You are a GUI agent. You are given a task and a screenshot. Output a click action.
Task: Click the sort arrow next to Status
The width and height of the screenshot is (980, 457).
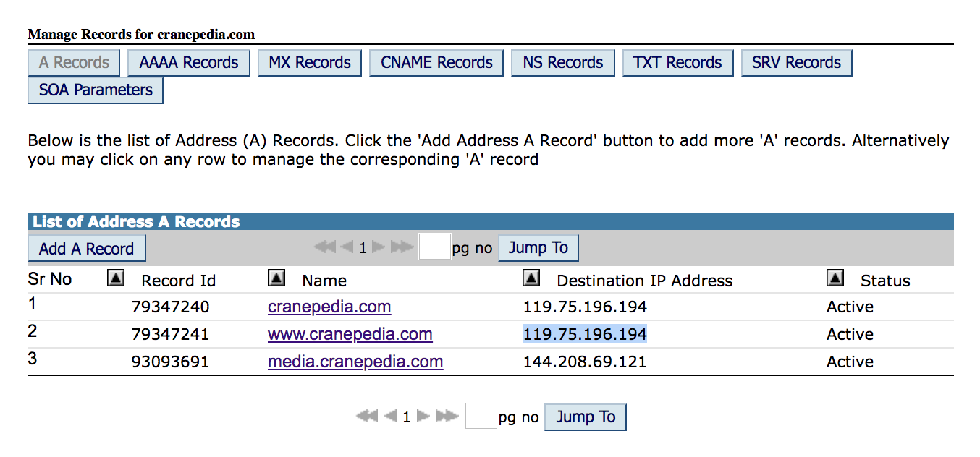click(835, 278)
